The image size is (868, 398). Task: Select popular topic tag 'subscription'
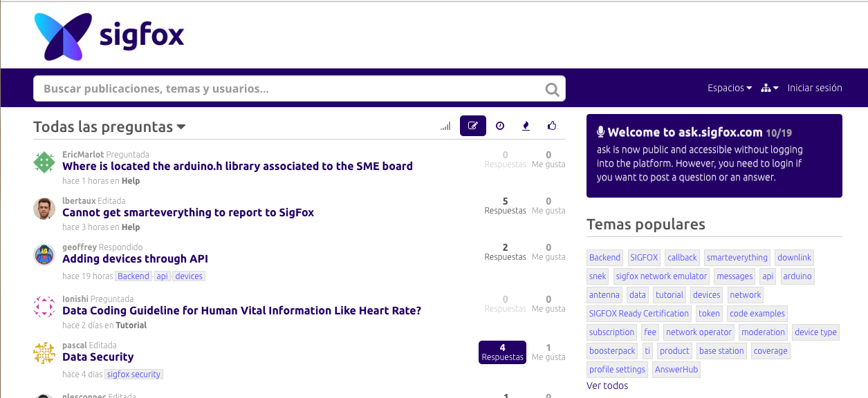click(612, 332)
